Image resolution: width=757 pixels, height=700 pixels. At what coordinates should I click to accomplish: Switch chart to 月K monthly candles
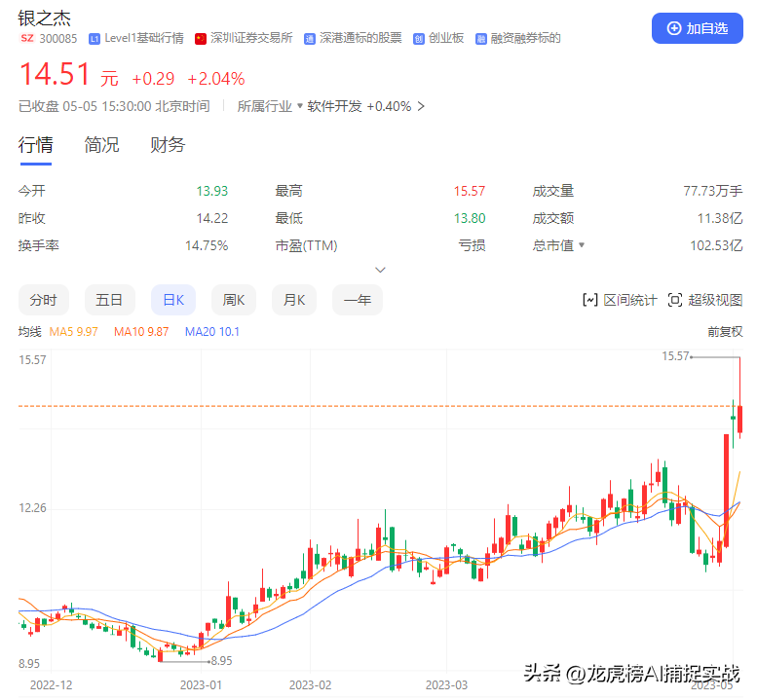pos(294,300)
